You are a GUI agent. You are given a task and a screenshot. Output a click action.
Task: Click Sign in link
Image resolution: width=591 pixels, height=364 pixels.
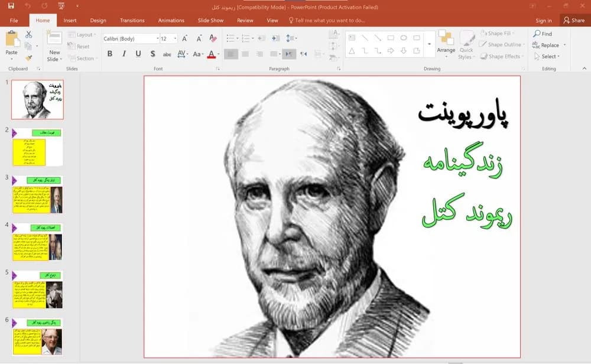tap(544, 21)
